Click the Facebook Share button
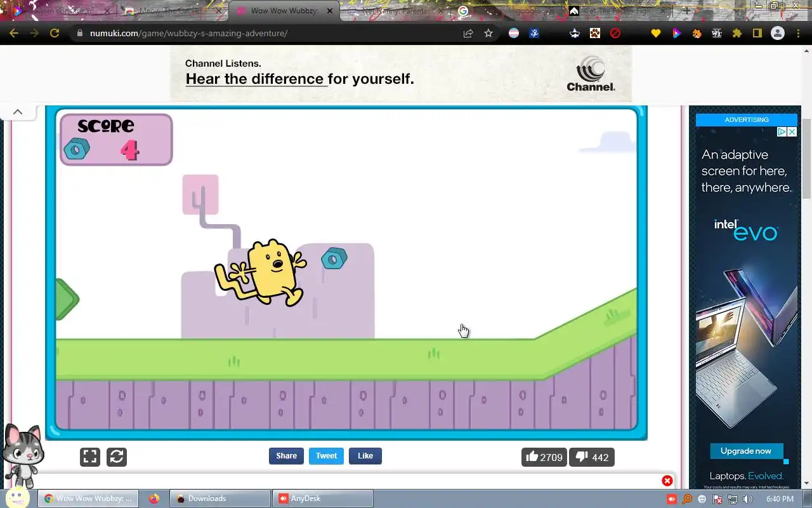 [x=286, y=456]
